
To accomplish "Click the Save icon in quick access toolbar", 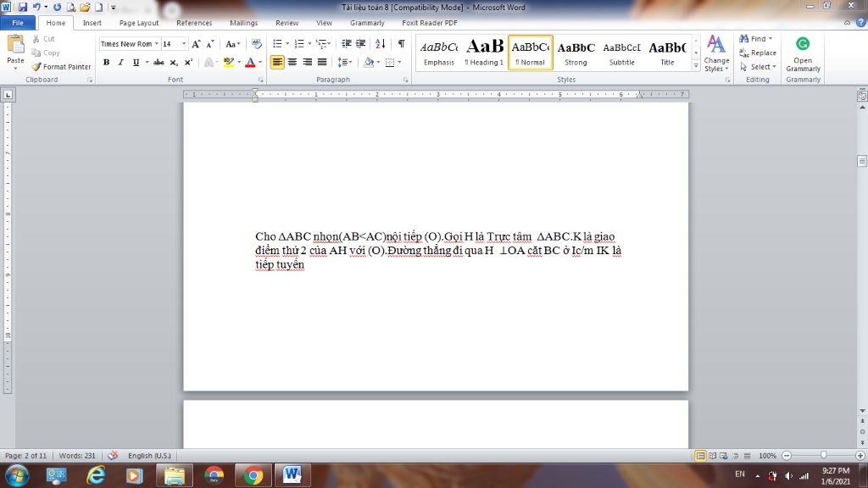I will point(23,7).
